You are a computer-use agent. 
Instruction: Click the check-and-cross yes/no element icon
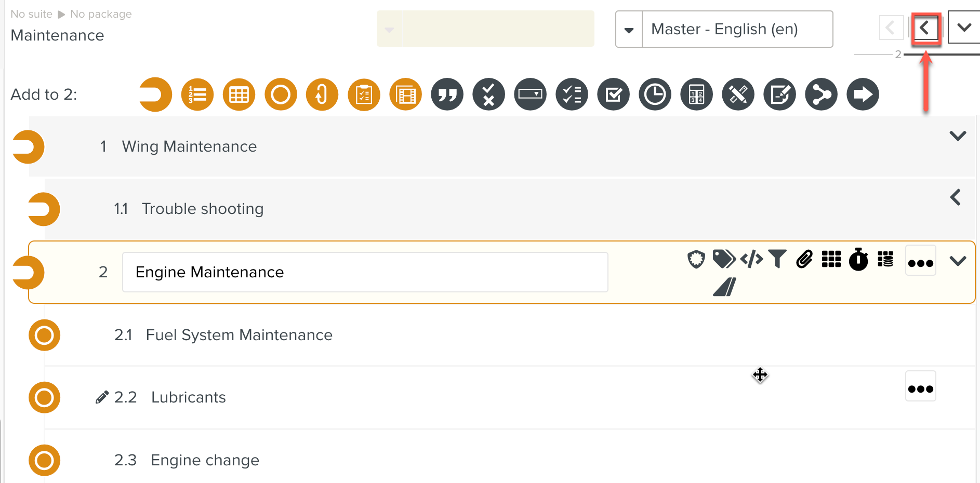coord(488,95)
